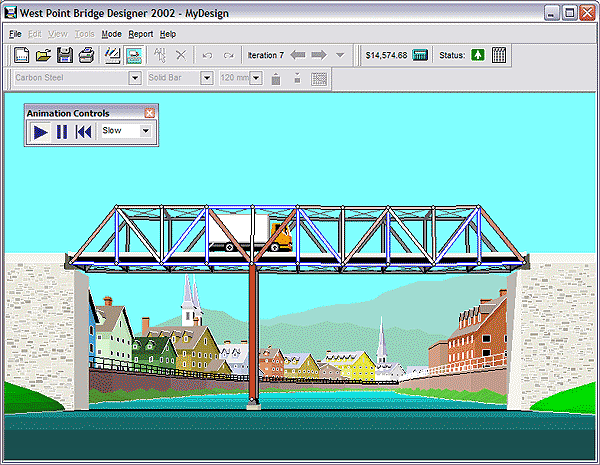Click the decrease member size icon
600x465 pixels.
tap(297, 78)
